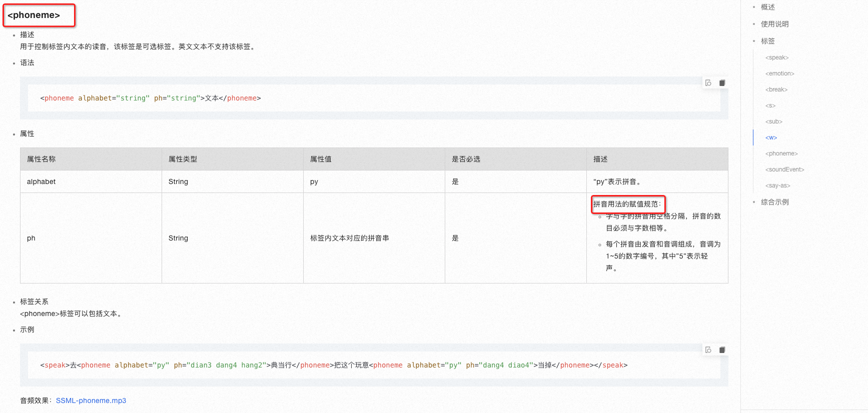868x413 pixels.
Task: Click the py attribute value cell
Action: 374,181
